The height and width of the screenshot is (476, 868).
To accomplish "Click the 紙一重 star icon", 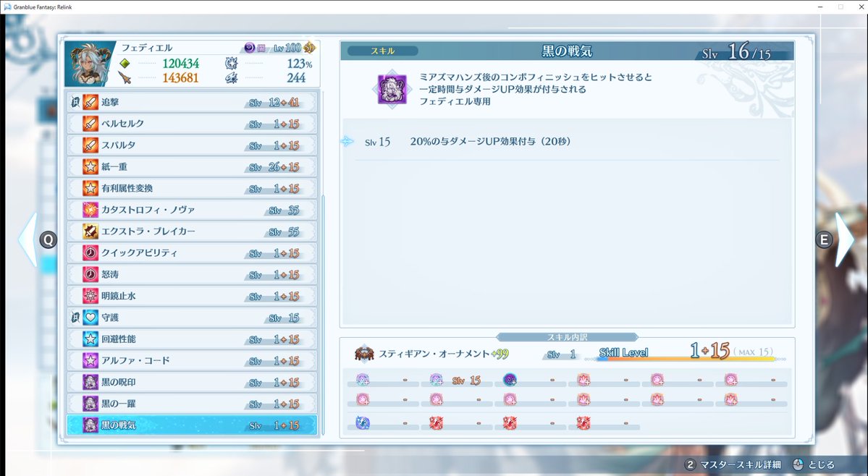I will 90,167.
